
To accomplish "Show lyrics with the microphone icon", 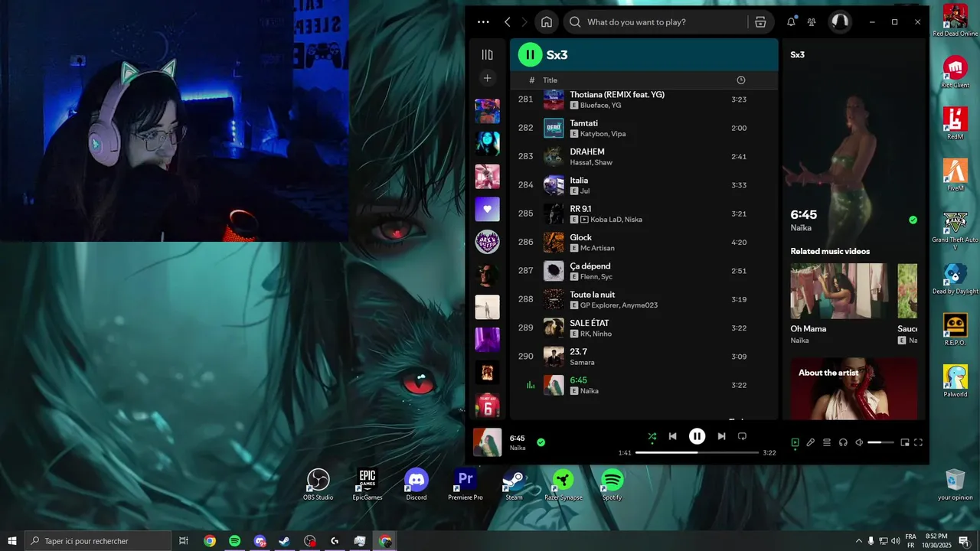I will click(811, 442).
